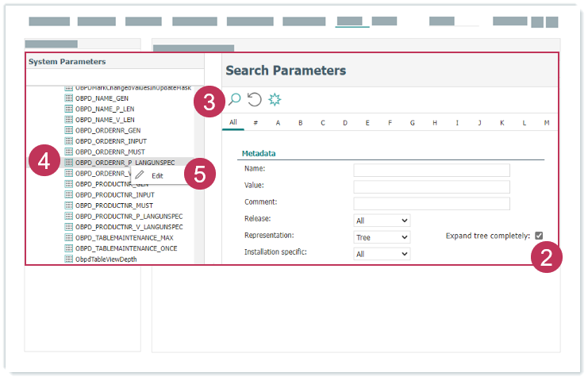Toggle Expand tree completely checkbox
Viewport: 588px width, 380px height.
point(539,236)
